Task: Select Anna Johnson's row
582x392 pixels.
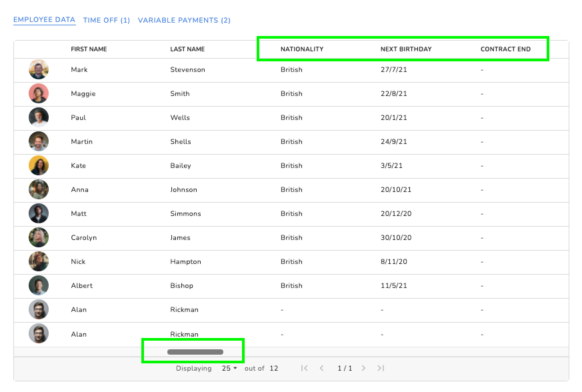Action: (267, 189)
